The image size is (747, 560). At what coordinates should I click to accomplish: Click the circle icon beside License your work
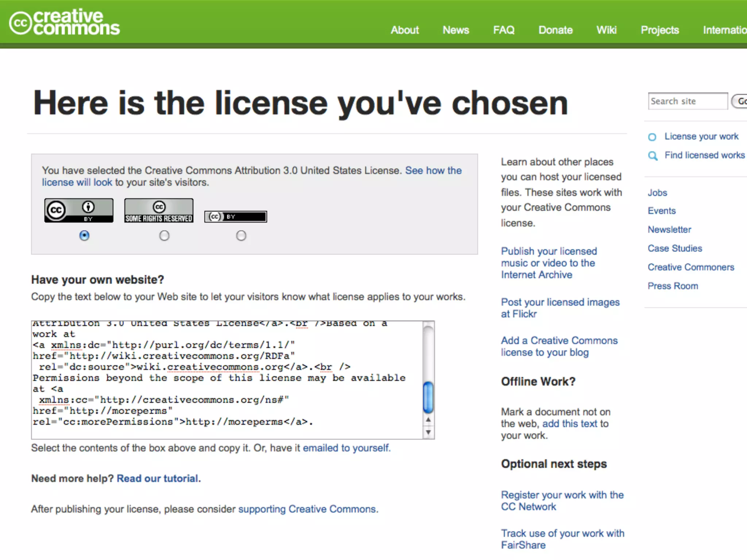pyautogui.click(x=652, y=137)
